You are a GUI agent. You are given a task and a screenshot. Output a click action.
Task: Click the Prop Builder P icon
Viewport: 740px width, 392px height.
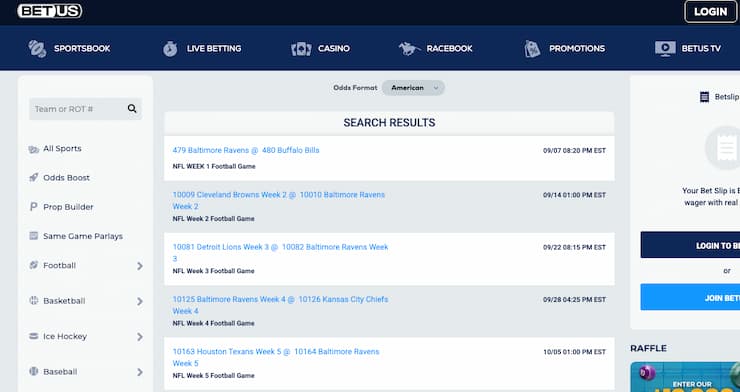pos(34,207)
